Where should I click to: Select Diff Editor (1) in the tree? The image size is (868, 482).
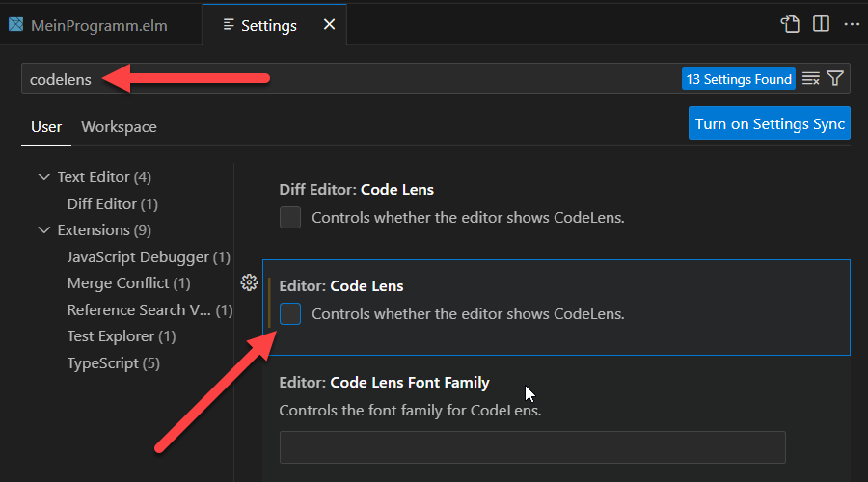point(113,204)
